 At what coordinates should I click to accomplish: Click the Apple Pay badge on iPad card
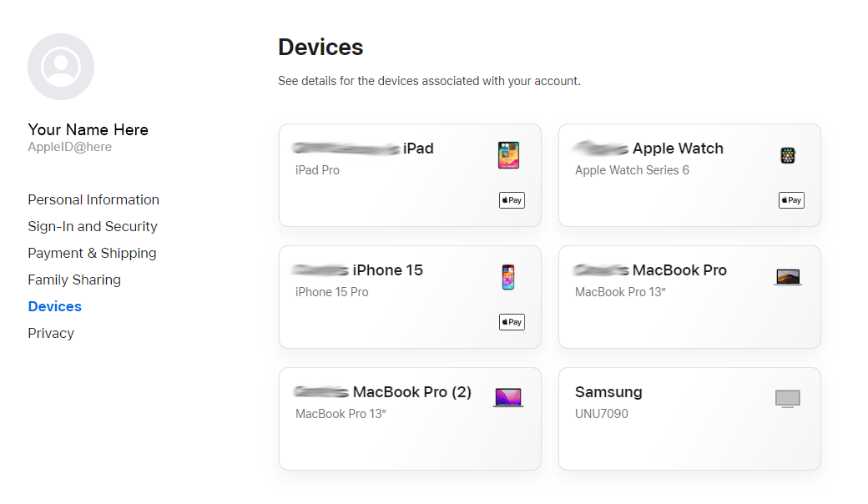(512, 200)
